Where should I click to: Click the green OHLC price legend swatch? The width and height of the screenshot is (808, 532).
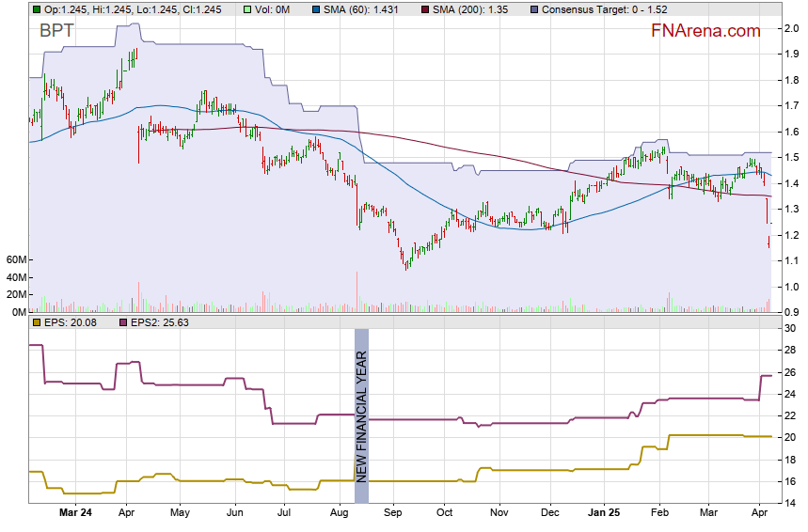coord(36,9)
